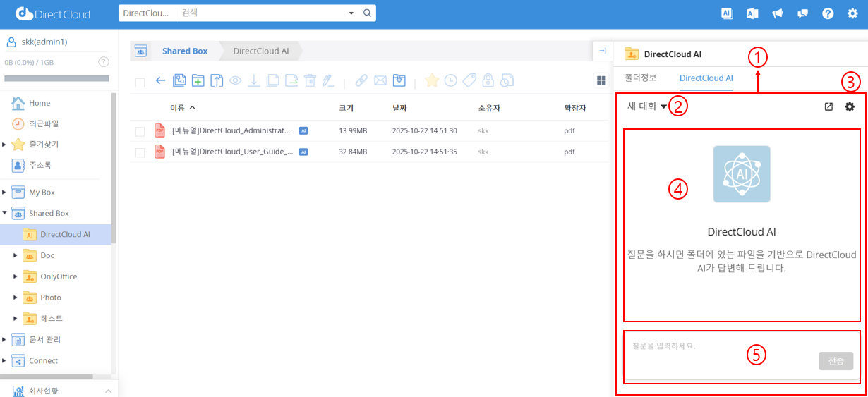Open the 새 대화 conversation dropdown
This screenshot has width=868, height=397.
pyautogui.click(x=646, y=106)
